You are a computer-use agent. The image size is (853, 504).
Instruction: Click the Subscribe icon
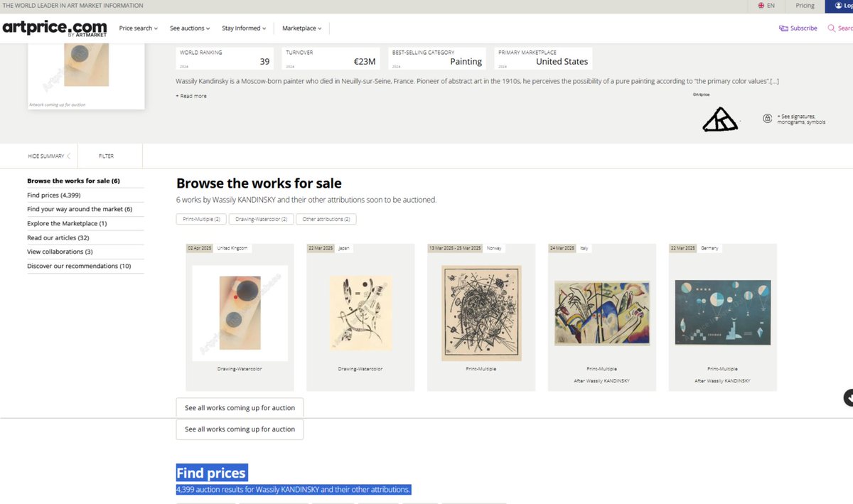pos(783,28)
